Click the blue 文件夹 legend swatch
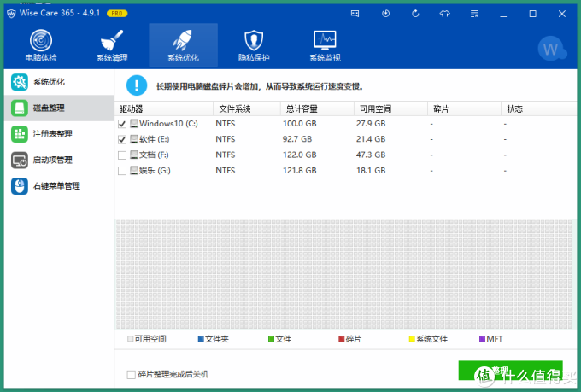581x392 pixels. [x=201, y=339]
